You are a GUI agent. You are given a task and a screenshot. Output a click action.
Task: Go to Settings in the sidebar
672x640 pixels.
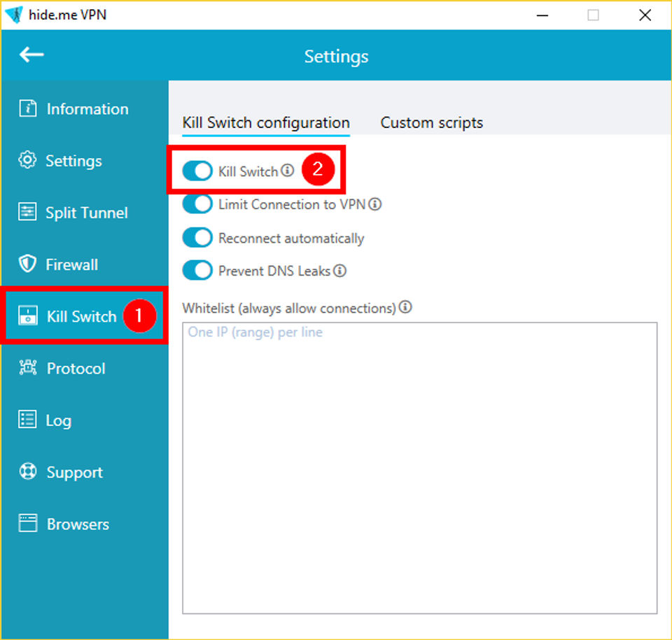click(85, 161)
